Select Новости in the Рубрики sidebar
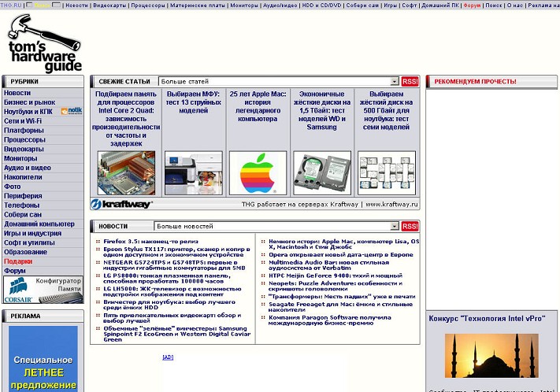560x392 pixels. click(17, 93)
